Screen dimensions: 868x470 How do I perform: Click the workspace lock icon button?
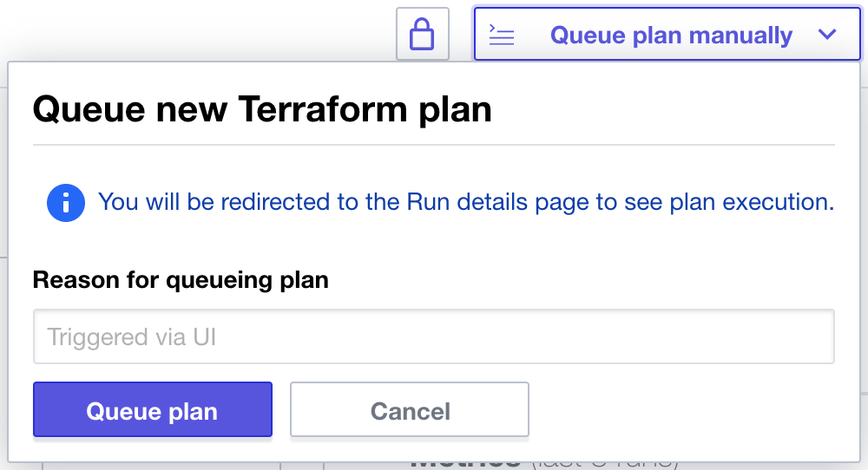click(x=423, y=34)
